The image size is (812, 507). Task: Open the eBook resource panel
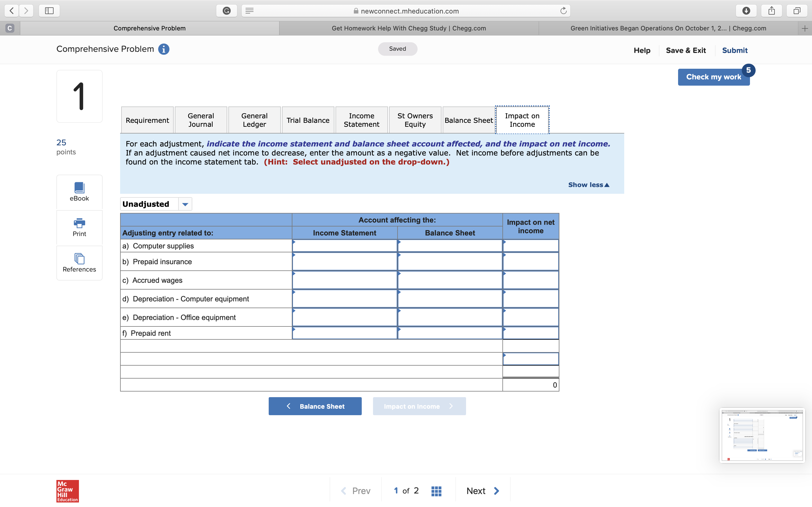tap(79, 192)
